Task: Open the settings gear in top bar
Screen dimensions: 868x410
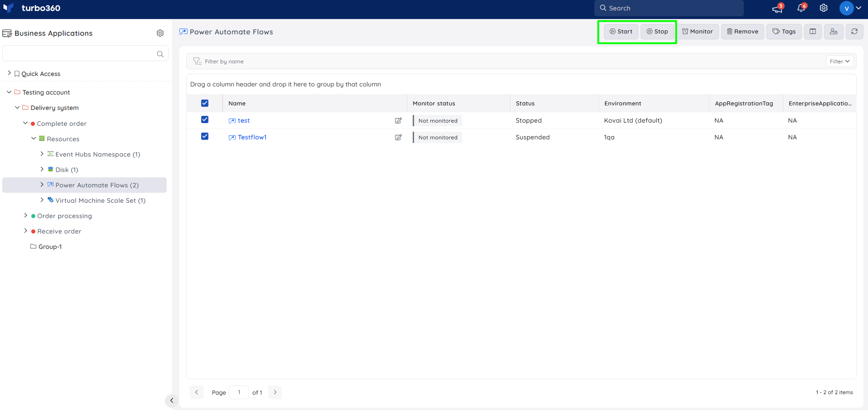Action: (824, 8)
